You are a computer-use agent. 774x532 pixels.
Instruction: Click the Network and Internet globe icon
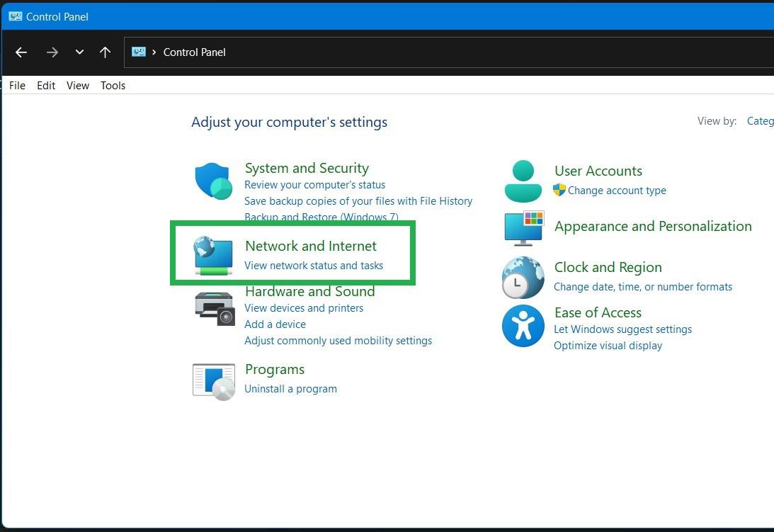coord(213,256)
